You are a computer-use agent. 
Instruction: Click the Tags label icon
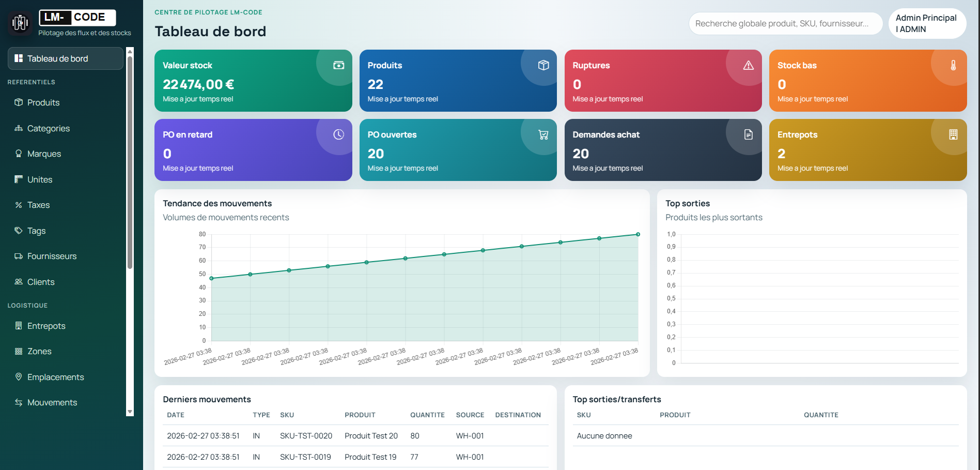pyautogui.click(x=18, y=231)
